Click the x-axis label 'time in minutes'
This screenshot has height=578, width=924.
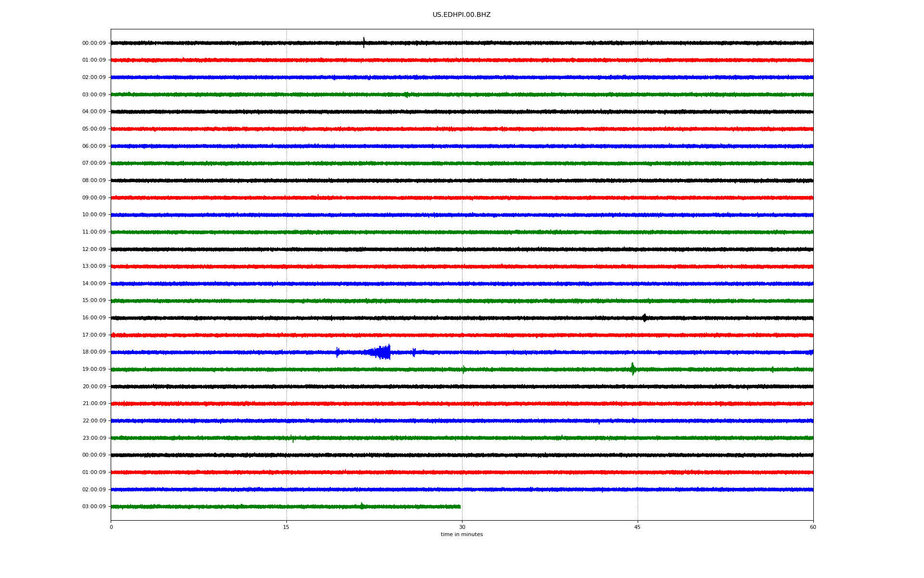(x=461, y=535)
